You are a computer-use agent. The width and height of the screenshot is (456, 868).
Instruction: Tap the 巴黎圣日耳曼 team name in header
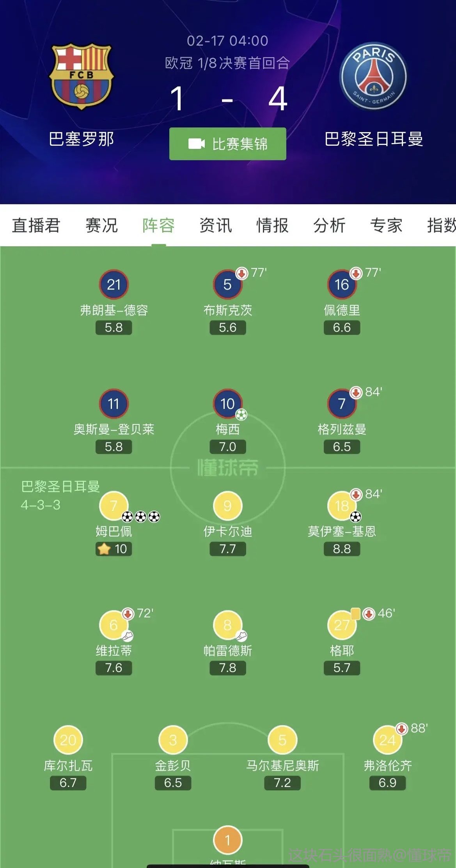pyautogui.click(x=373, y=139)
